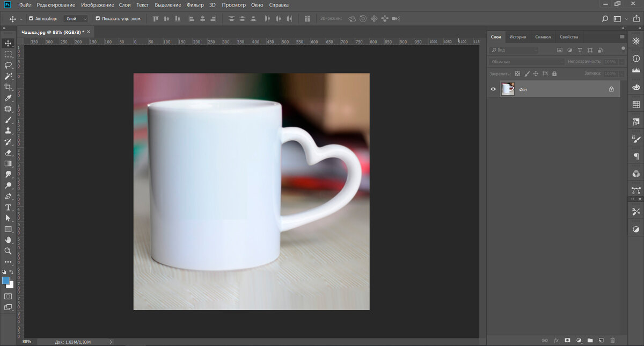Select the Type tool

(x=8, y=207)
